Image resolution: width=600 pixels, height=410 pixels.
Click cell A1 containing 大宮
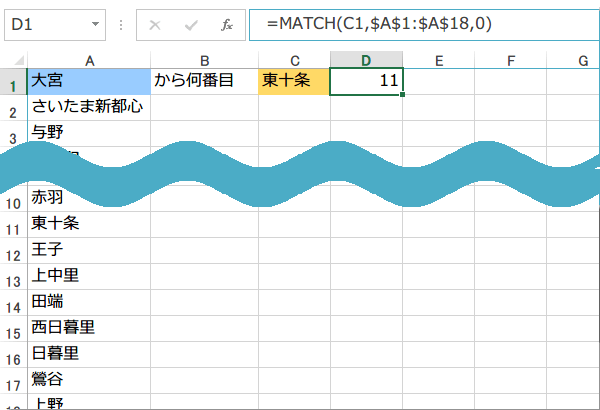(89, 82)
